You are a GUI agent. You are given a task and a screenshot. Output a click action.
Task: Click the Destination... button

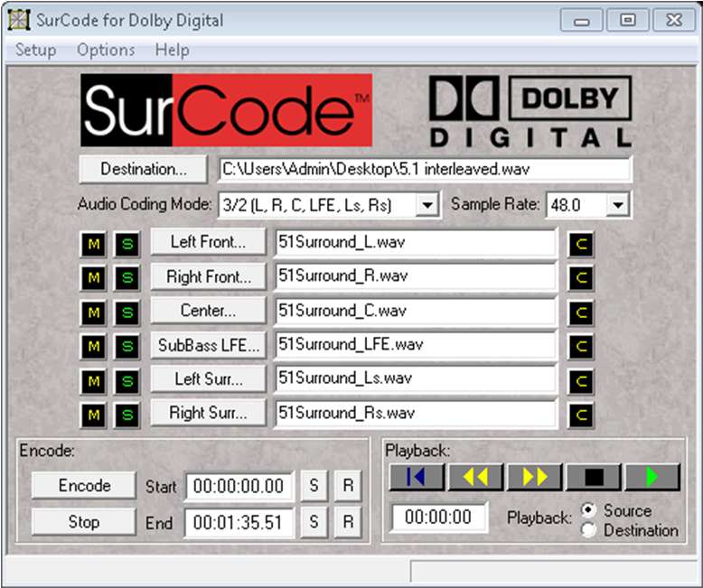[144, 169]
